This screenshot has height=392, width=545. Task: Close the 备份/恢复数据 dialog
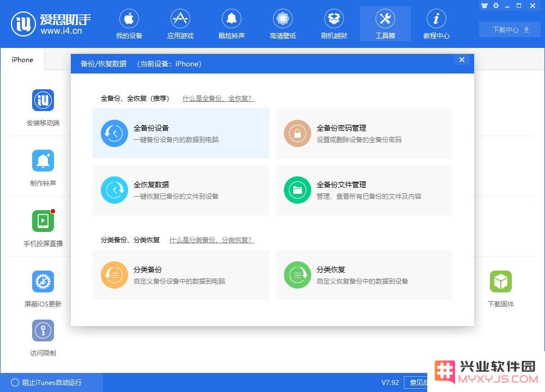[x=462, y=60]
